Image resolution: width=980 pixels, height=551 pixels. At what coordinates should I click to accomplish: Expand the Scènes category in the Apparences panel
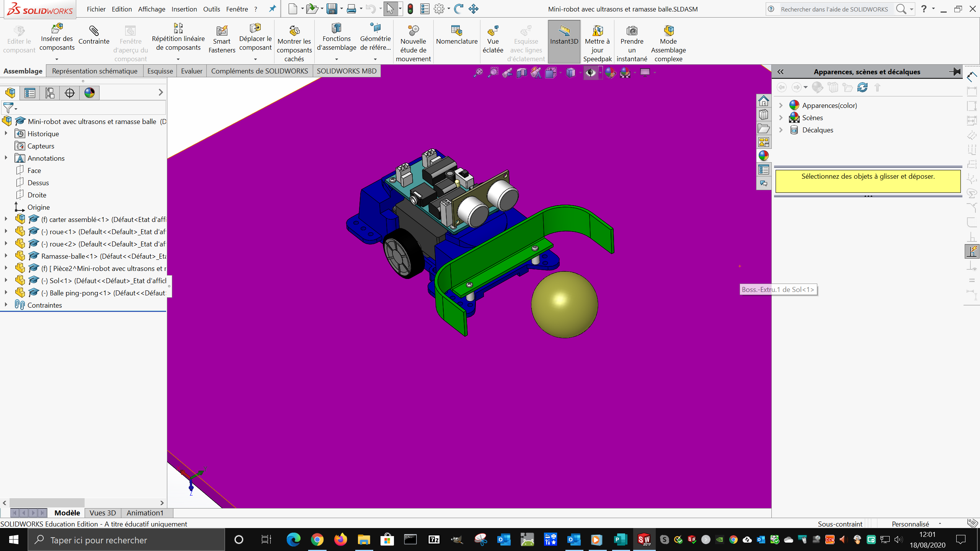click(x=781, y=117)
